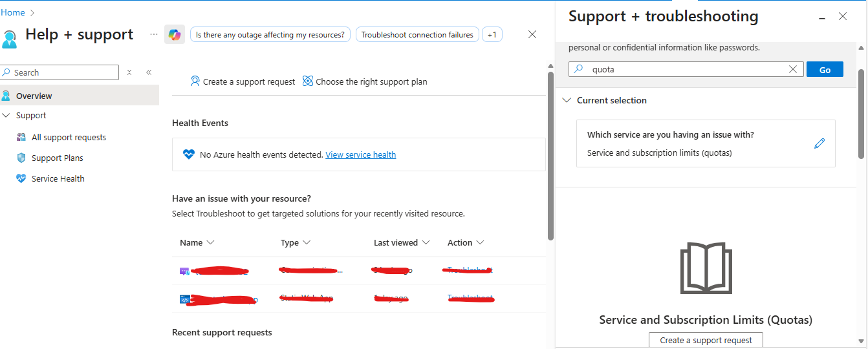
Task: Click the View service health link
Action: 360,155
